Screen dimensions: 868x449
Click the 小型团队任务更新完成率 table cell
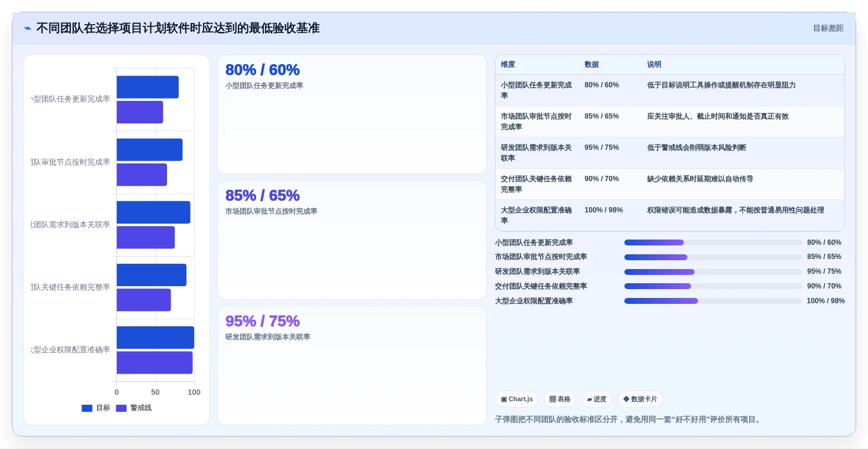point(537,90)
